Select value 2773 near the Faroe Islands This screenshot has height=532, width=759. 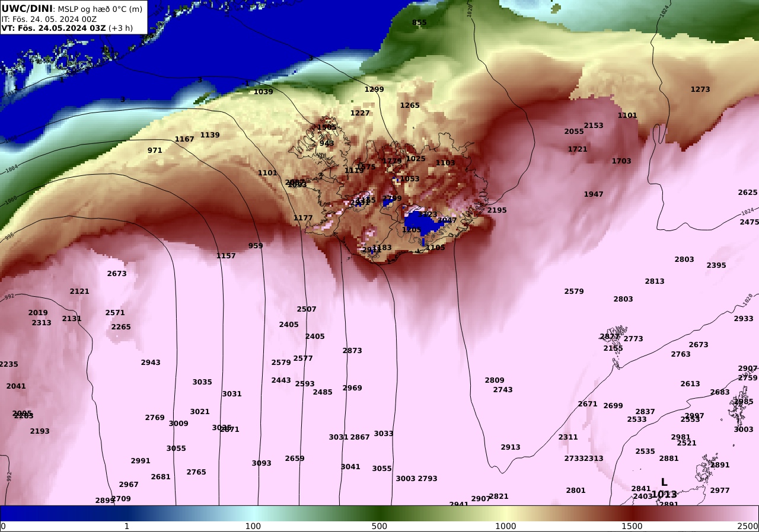tap(633, 339)
